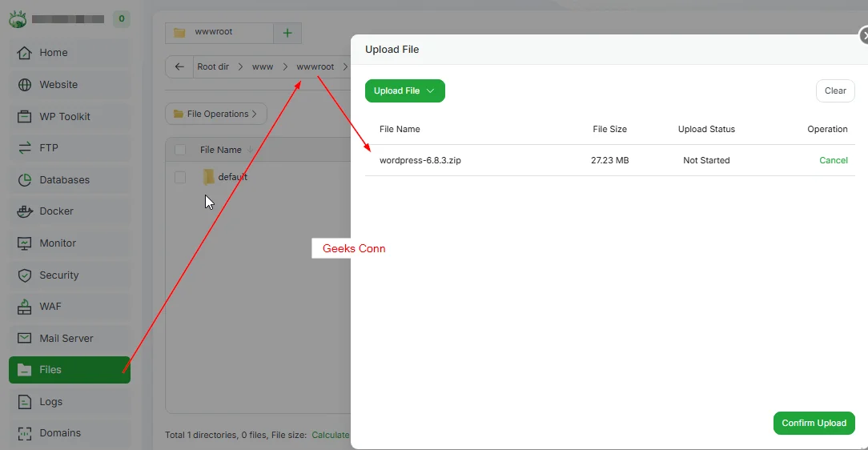
Task: Click chevron after wwwroot in breadcrumb
Action: click(x=345, y=66)
